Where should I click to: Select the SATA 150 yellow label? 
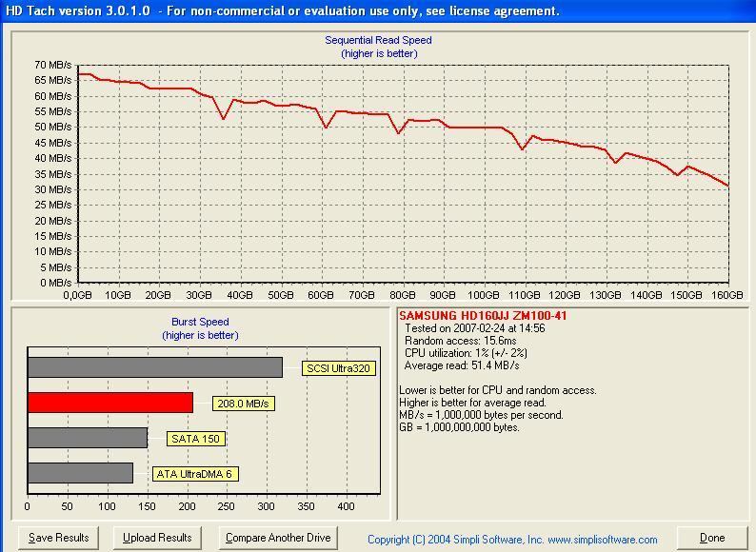click(196, 439)
